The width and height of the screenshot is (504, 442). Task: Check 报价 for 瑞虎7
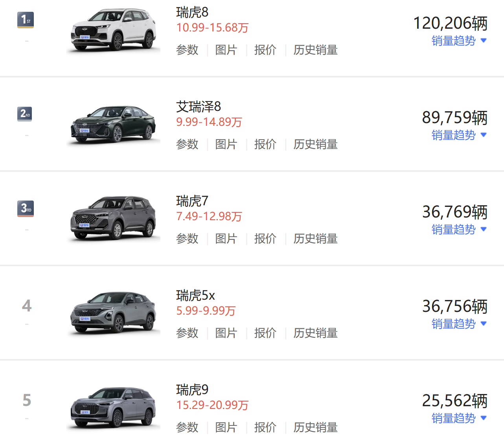coord(265,239)
